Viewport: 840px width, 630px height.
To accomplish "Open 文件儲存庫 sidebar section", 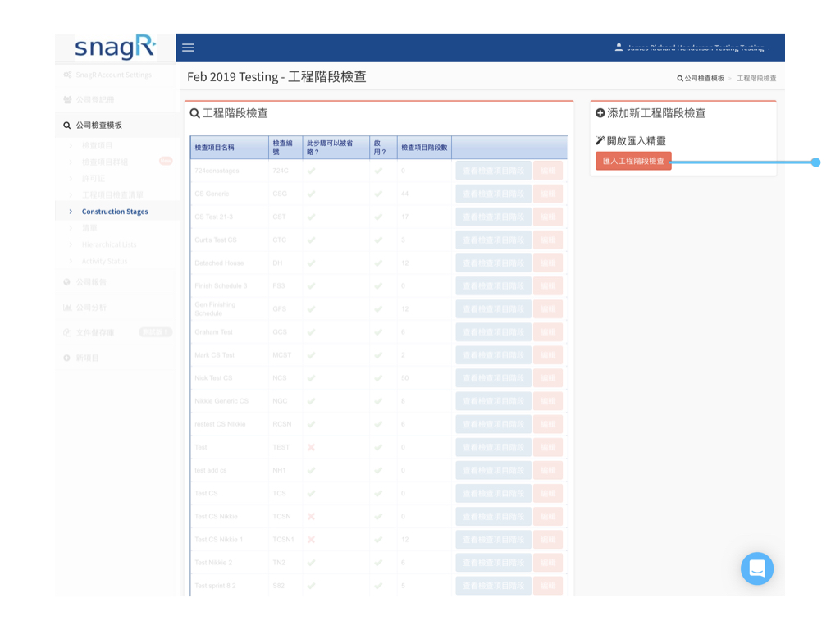I will pyautogui.click(x=116, y=332).
